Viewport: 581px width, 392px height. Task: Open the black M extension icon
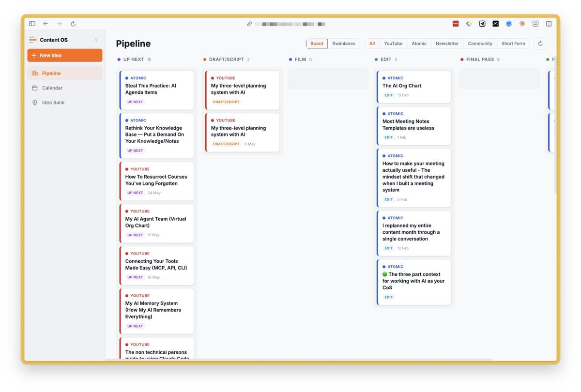coord(496,23)
